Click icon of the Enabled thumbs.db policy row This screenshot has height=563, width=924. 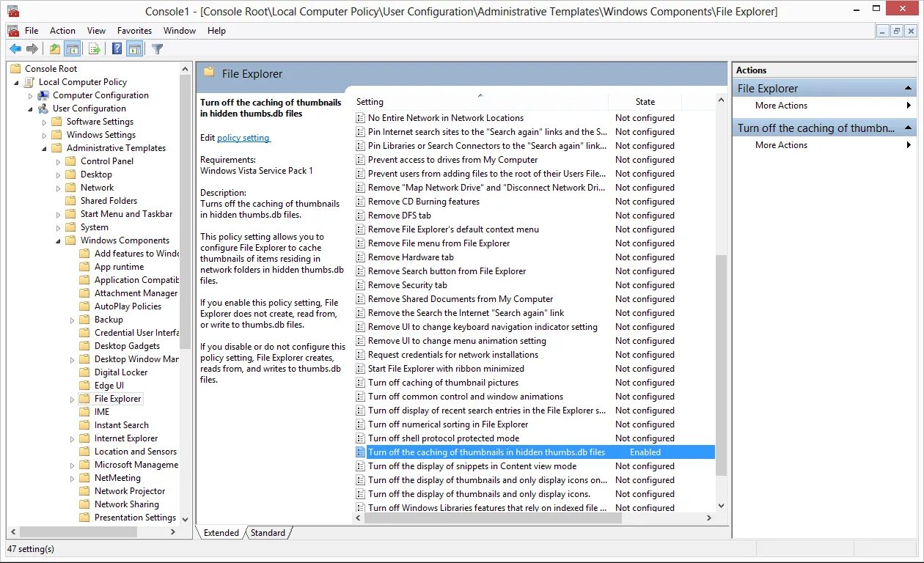[360, 452]
